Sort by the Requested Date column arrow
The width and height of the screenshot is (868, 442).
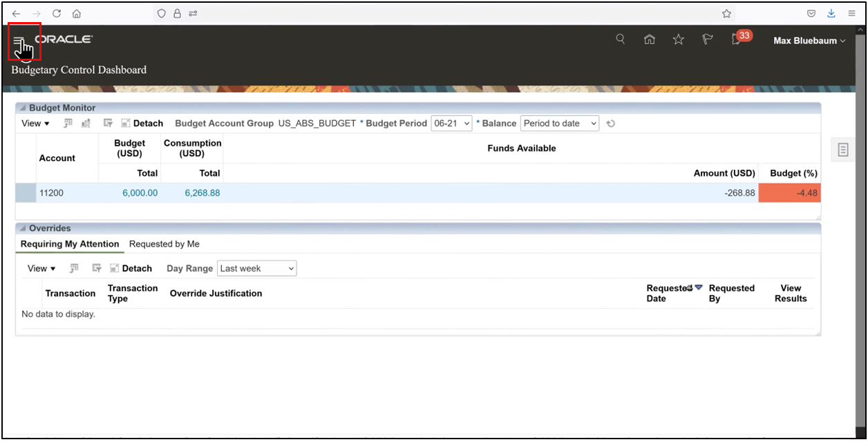[698, 287]
